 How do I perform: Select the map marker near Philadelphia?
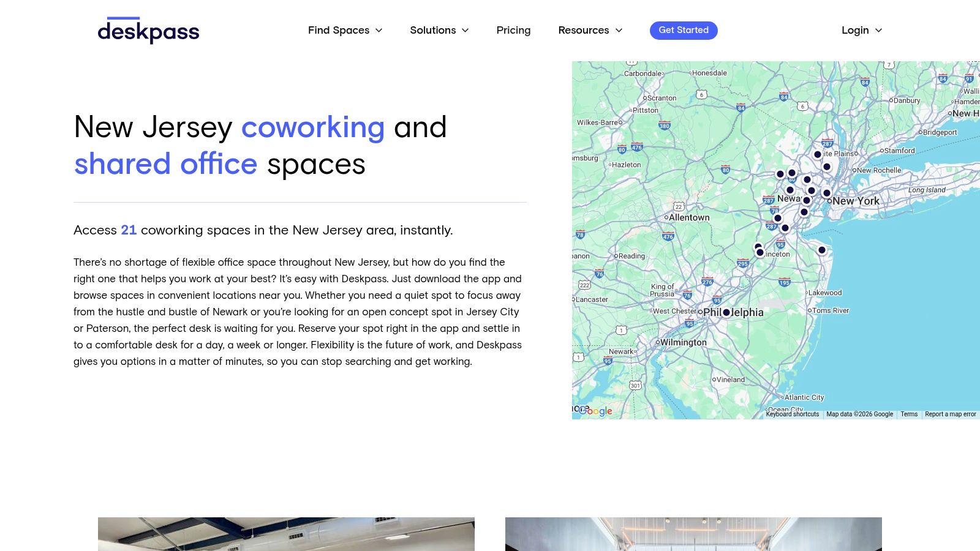[726, 312]
